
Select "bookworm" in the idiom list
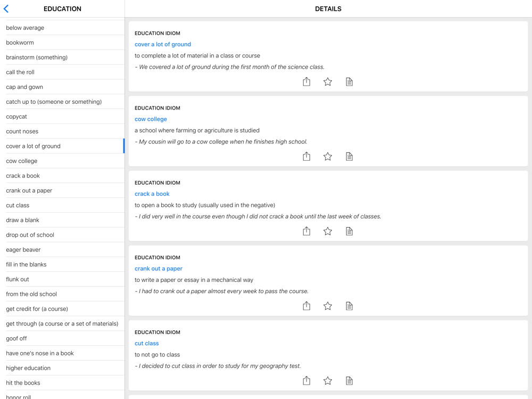point(20,43)
